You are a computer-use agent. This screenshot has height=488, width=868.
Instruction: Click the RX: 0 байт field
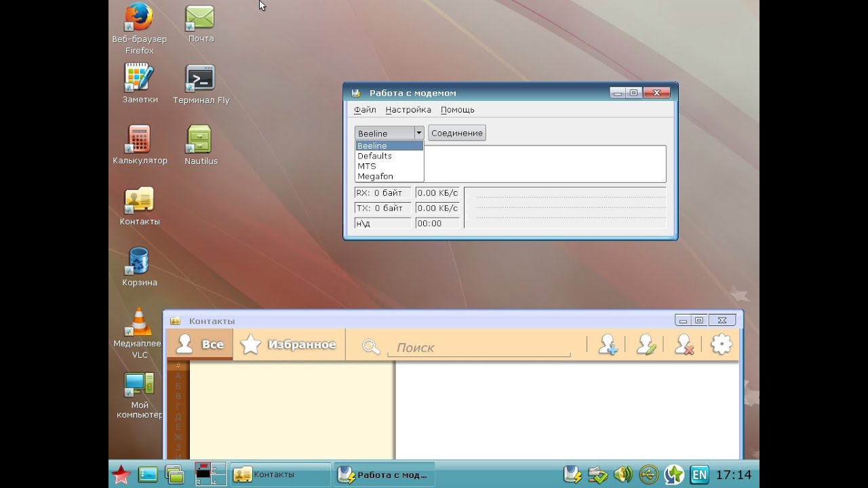(x=382, y=193)
